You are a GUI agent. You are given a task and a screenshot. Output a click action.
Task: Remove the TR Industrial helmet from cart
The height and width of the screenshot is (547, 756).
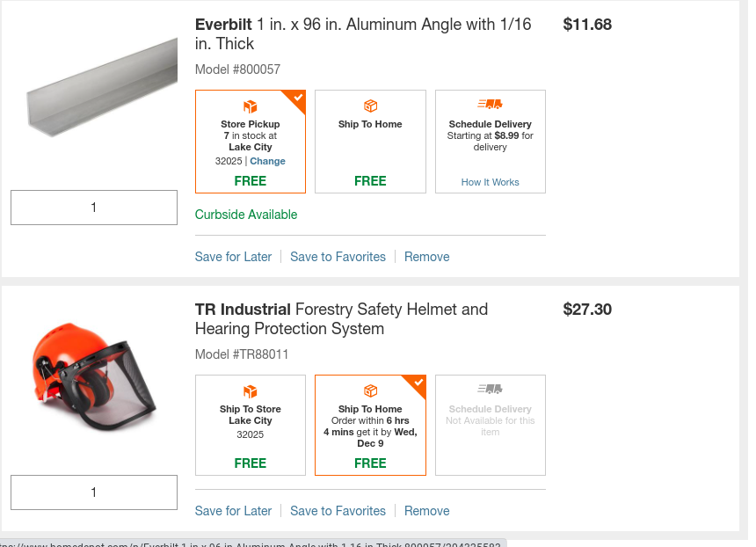click(x=427, y=511)
